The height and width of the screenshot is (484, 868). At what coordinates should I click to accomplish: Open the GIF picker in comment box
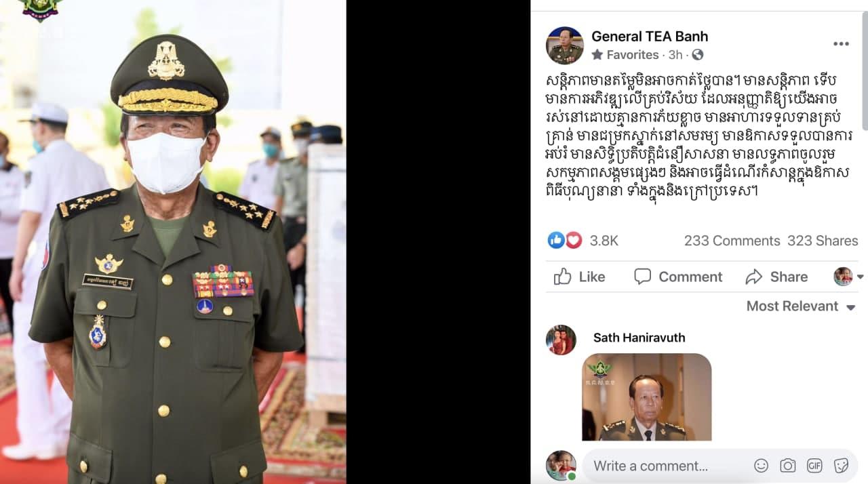point(814,466)
